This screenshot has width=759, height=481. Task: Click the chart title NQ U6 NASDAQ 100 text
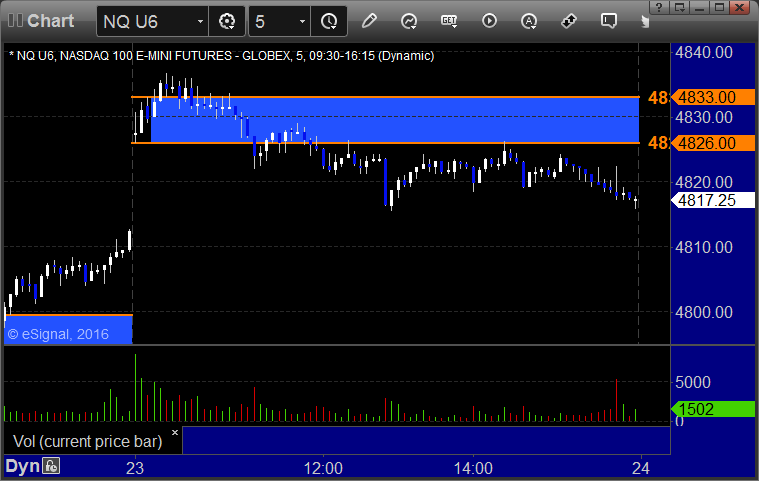pyautogui.click(x=222, y=56)
